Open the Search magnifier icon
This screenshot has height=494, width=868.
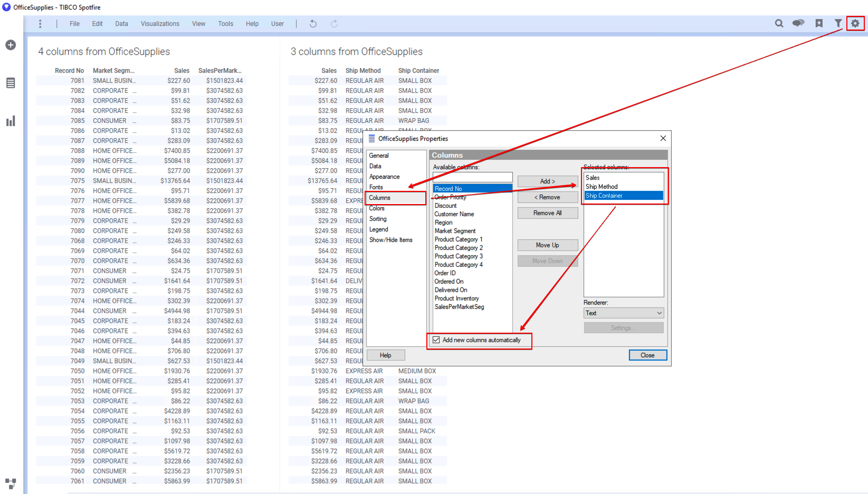(779, 23)
